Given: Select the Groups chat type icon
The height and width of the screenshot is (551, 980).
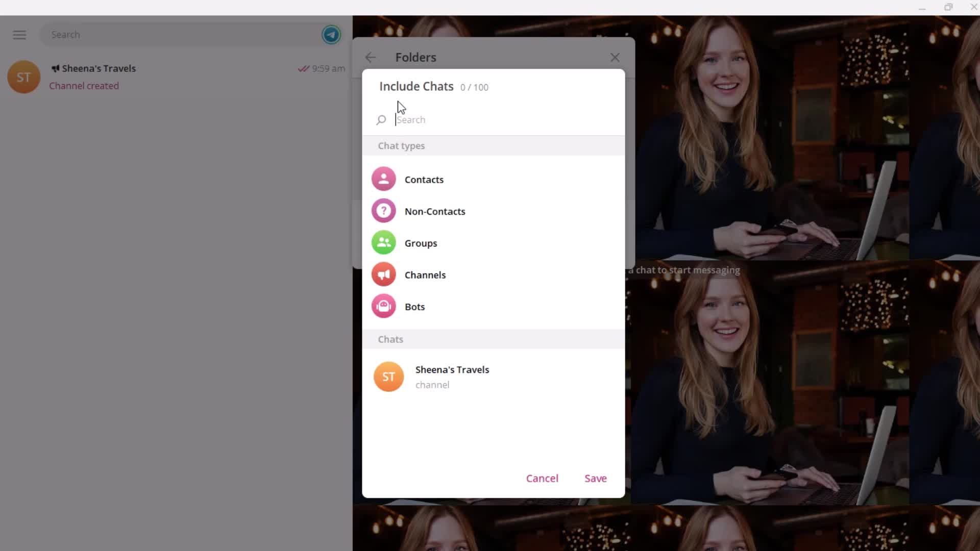Looking at the screenshot, I should pyautogui.click(x=384, y=243).
